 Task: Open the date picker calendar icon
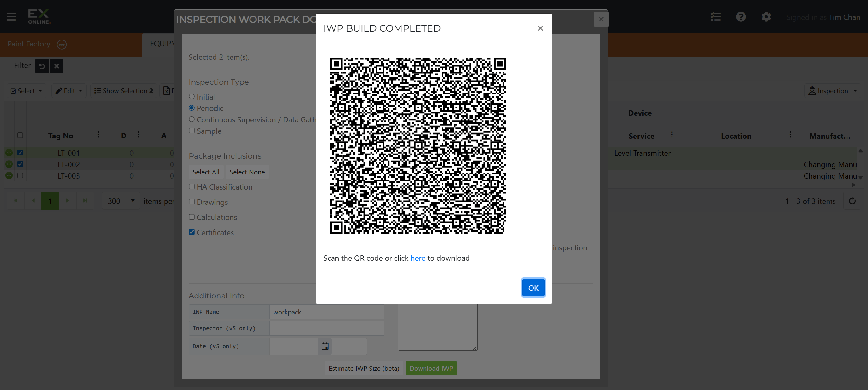click(324, 346)
